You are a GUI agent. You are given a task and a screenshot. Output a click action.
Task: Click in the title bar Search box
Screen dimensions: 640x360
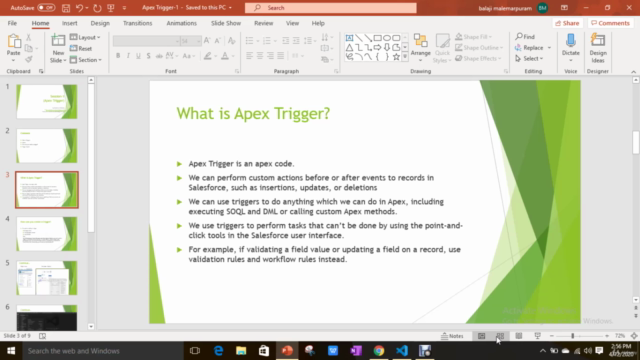331,8
